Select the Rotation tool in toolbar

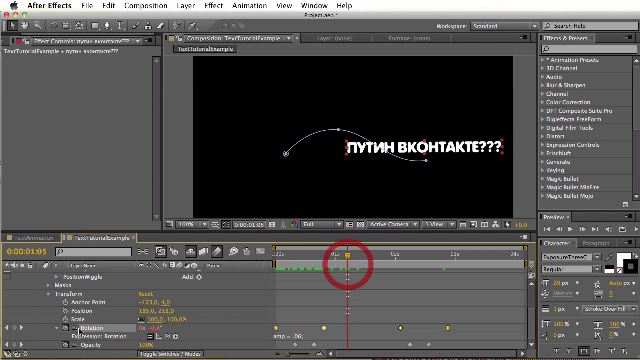[53, 26]
